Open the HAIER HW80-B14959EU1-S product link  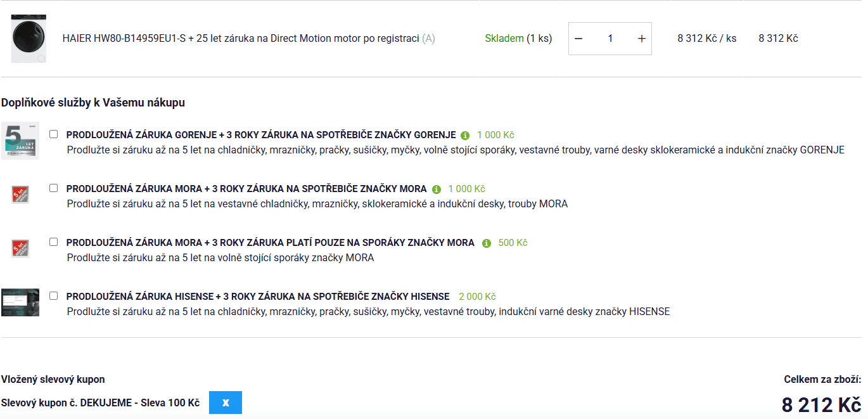click(x=241, y=39)
